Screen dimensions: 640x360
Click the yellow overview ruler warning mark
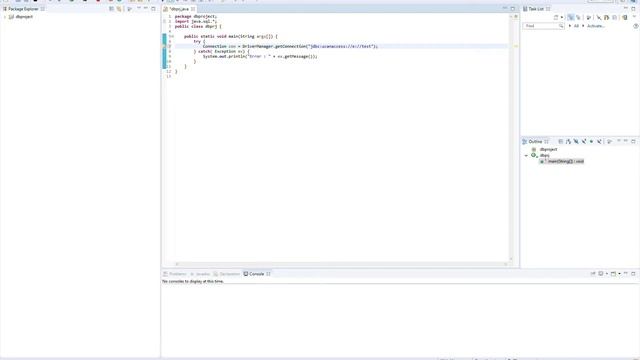coord(516,46)
